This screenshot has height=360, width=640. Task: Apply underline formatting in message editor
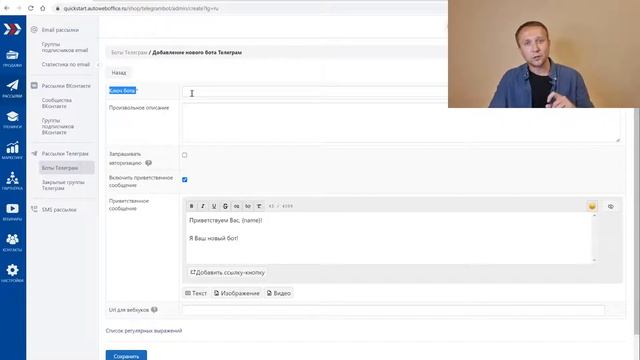pyautogui.click(x=214, y=206)
